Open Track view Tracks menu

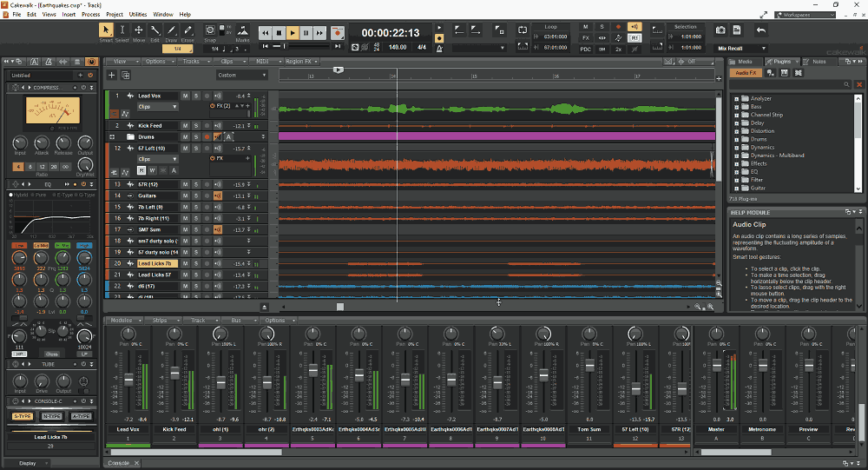[194, 62]
